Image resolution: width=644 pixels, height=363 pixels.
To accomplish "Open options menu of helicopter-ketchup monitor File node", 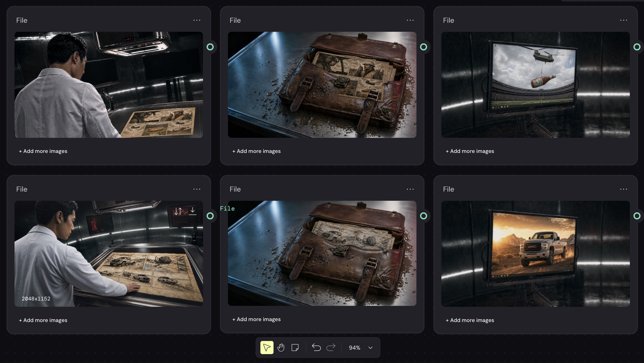I will (x=623, y=20).
